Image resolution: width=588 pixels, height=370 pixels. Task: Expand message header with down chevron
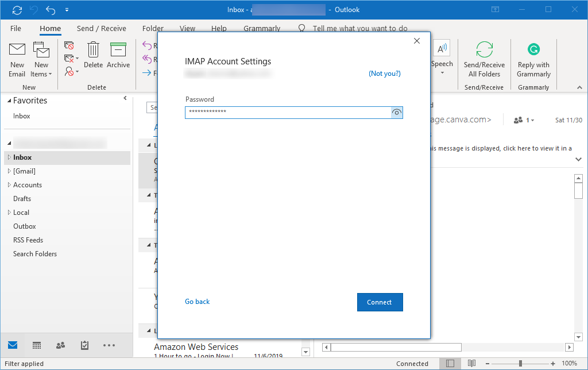tap(578, 160)
